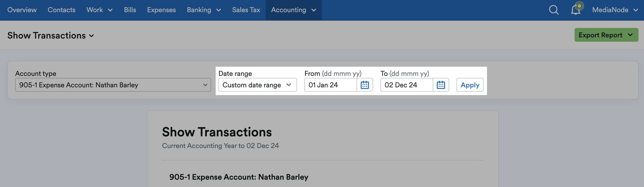The height and width of the screenshot is (187, 644).
Task: Open the Sales Tax tab
Action: coord(246,10)
